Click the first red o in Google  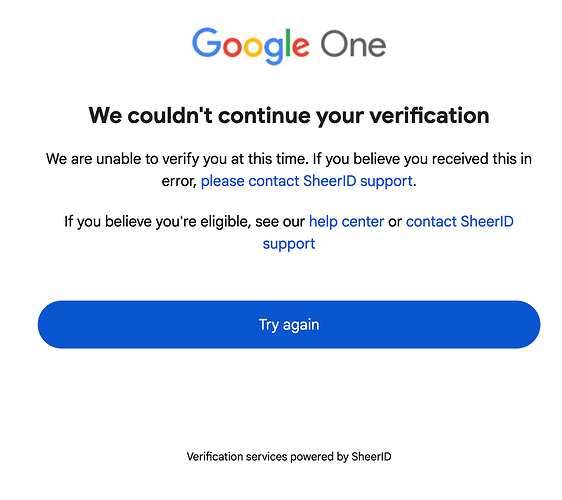pos(233,47)
